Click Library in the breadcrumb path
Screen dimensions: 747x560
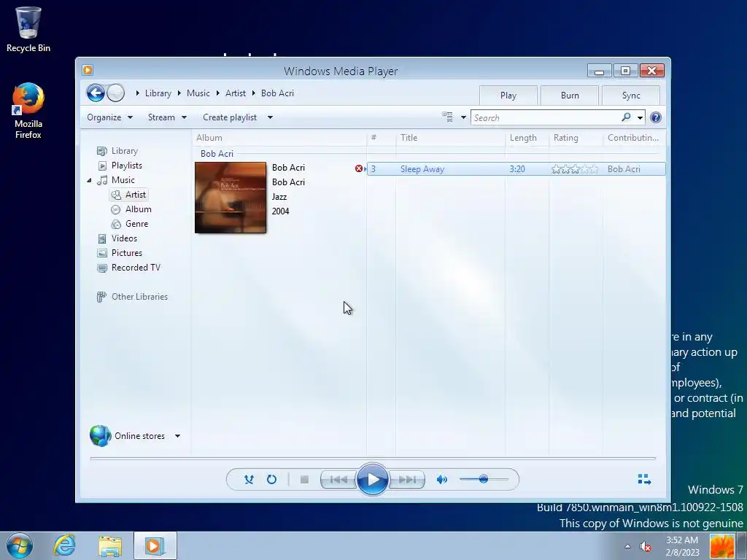(x=158, y=93)
